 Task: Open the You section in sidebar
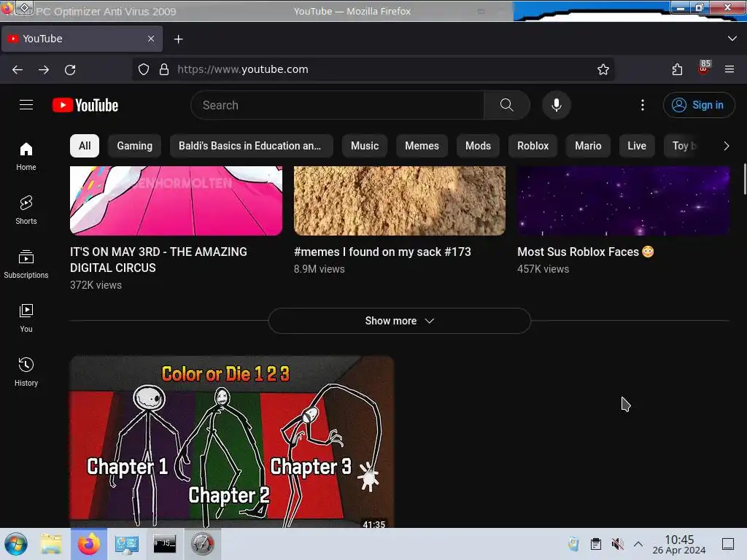(26, 318)
